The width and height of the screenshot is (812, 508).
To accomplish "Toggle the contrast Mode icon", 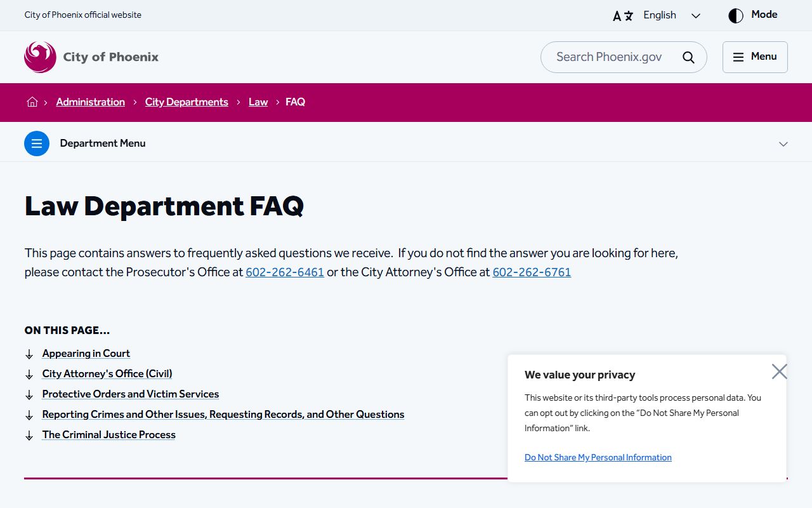I will 736,15.
